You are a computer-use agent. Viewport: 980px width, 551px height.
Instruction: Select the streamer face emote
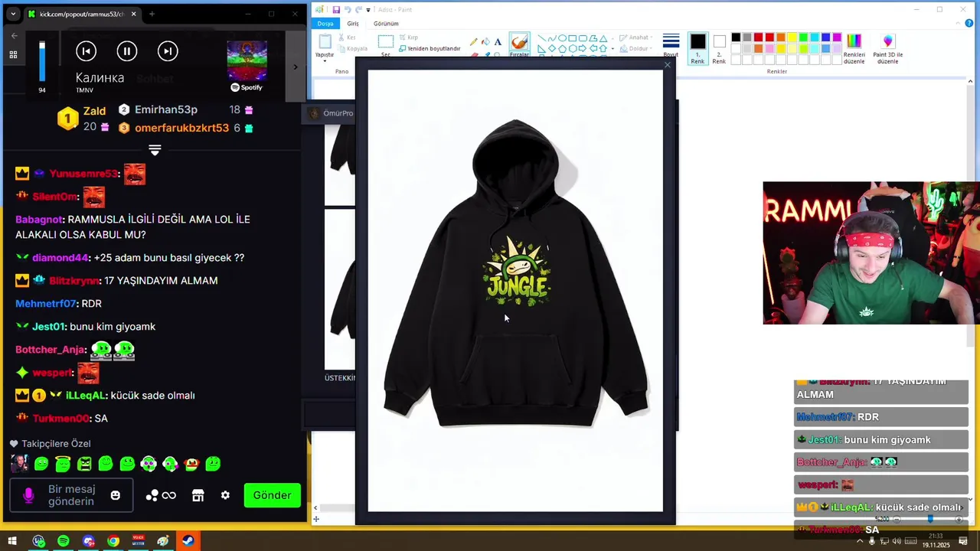pos(19,464)
